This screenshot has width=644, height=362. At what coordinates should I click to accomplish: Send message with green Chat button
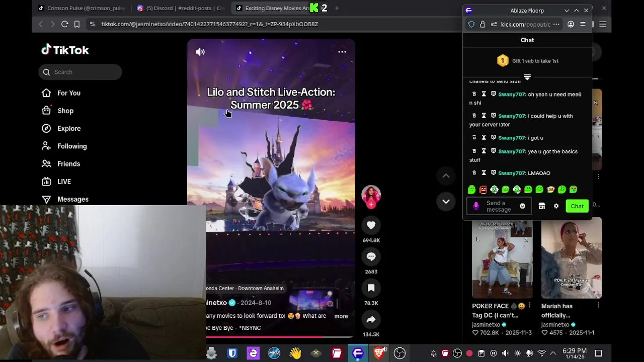(x=577, y=206)
